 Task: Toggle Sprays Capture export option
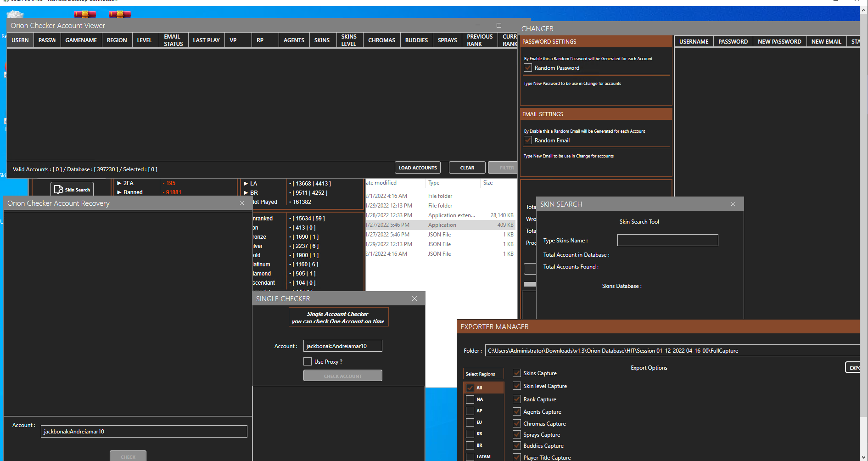click(517, 434)
